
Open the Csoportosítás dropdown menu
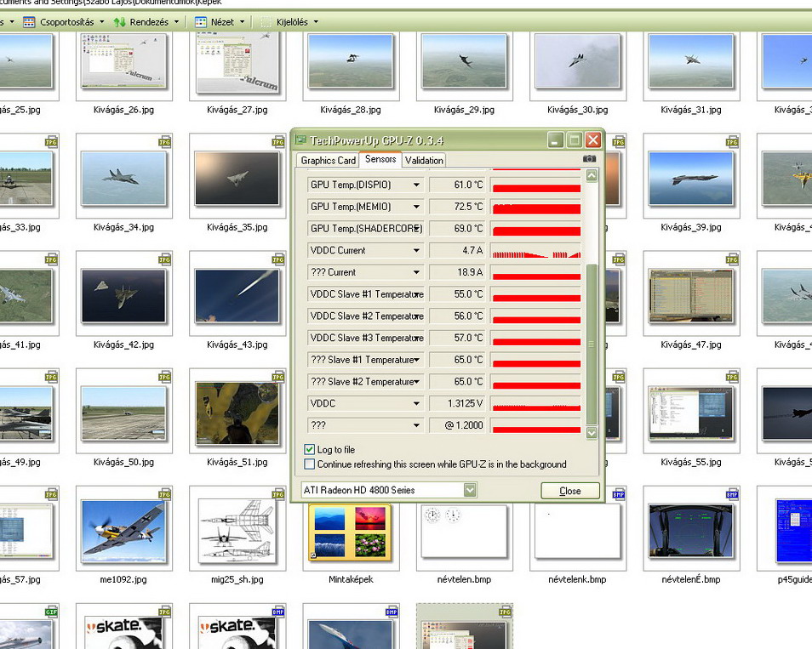tap(102, 22)
